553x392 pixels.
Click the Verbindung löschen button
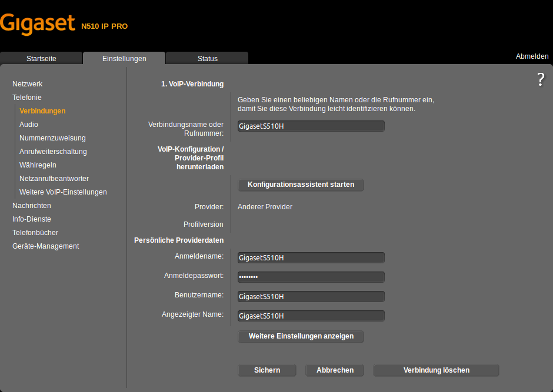pos(436,370)
